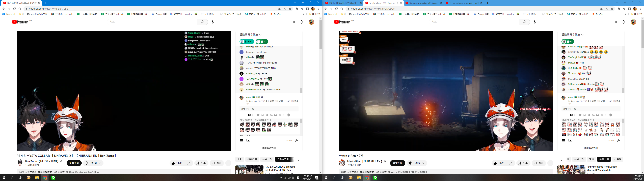644x181 pixels.
Task: Toggle the side panel in the right browser
Action: click(630, 9)
